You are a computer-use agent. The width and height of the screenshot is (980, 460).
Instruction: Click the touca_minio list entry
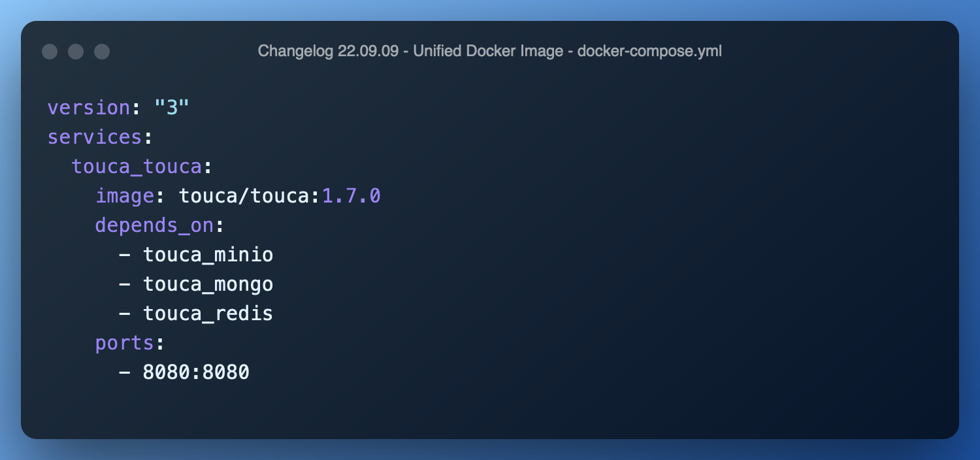(208, 255)
